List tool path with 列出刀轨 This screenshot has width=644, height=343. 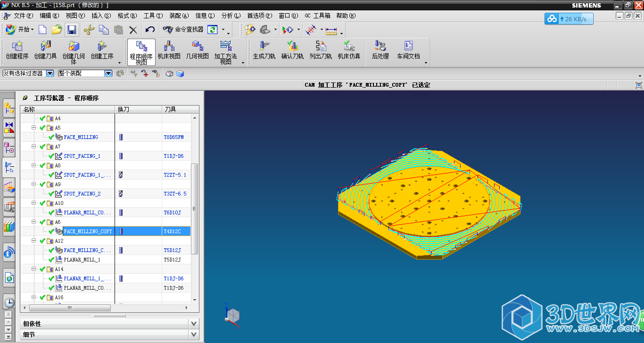click(321, 50)
